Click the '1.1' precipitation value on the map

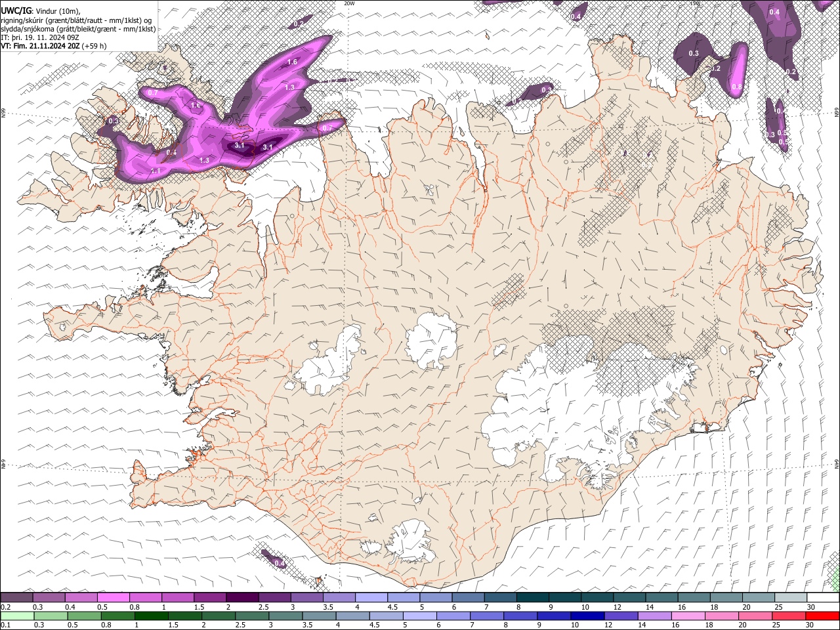tap(156, 171)
